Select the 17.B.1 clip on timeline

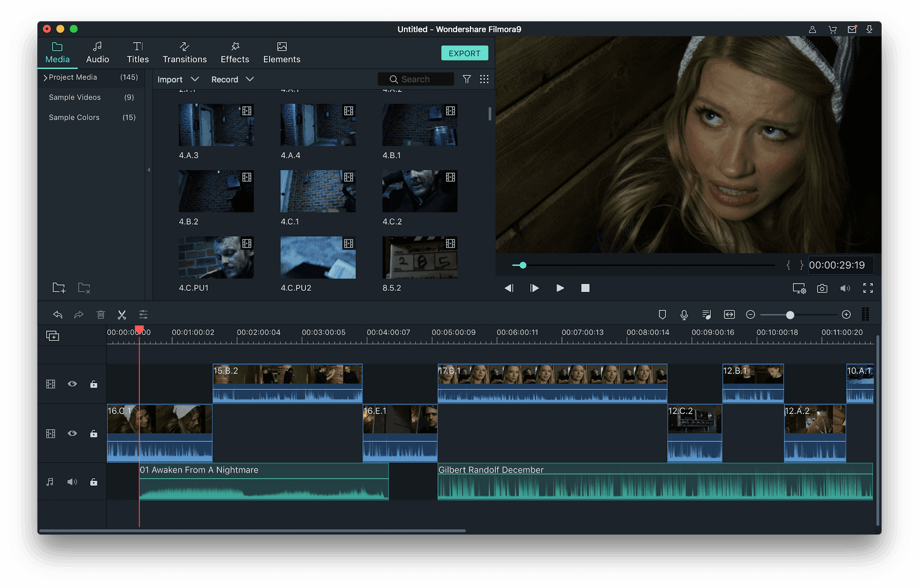coord(552,383)
